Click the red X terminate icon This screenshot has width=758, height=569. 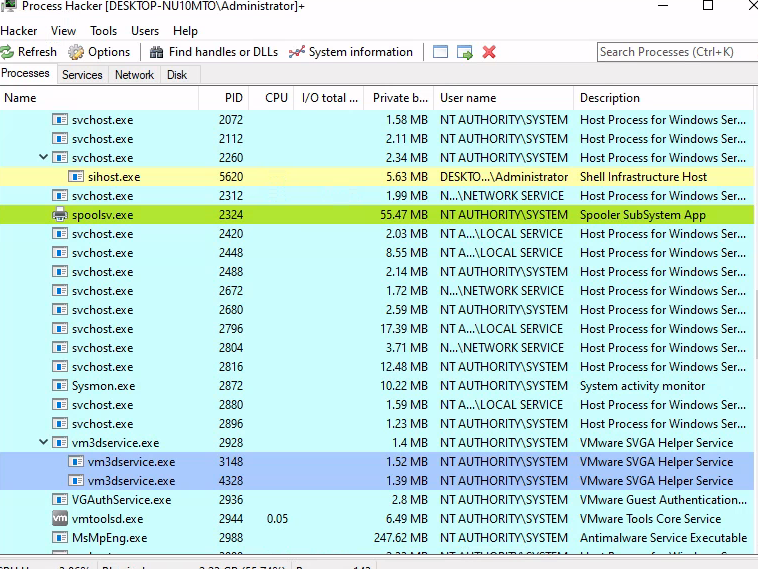[489, 52]
